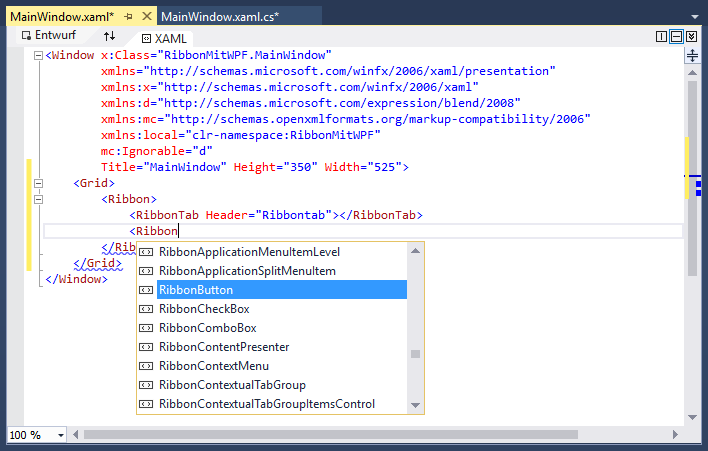Viewport: 708px width, 451px height.
Task: Click the editor vertical scrollbar thumb
Action: pyautogui.click(x=692, y=178)
